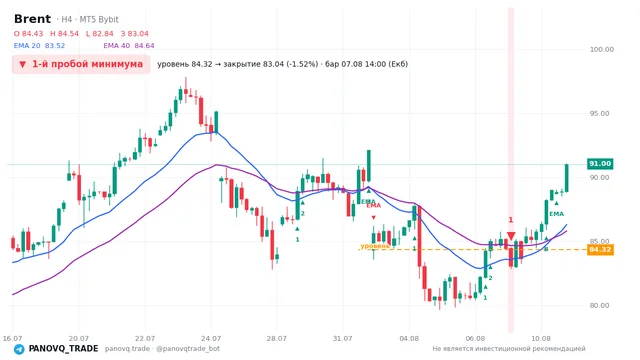Click the 'Не является инвестиционной рекомендацией' disclaimer
This screenshot has width=640, height=360.
pos(509,349)
